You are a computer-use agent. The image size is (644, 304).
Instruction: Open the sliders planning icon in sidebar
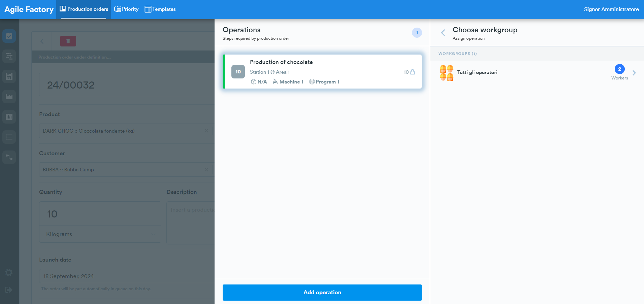pyautogui.click(x=9, y=56)
